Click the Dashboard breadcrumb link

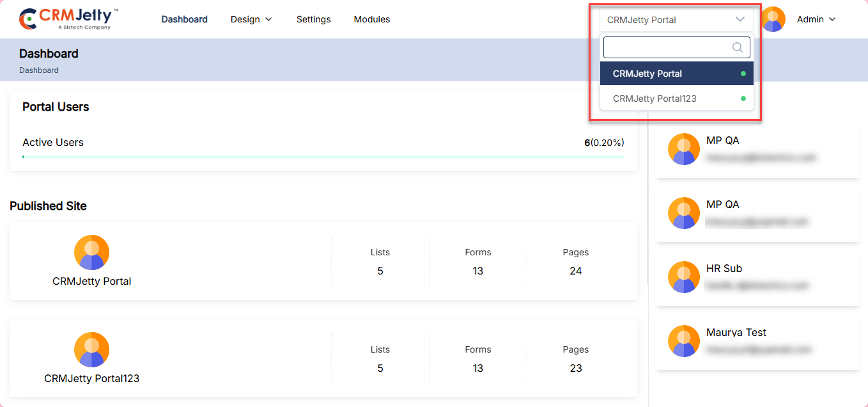click(39, 70)
